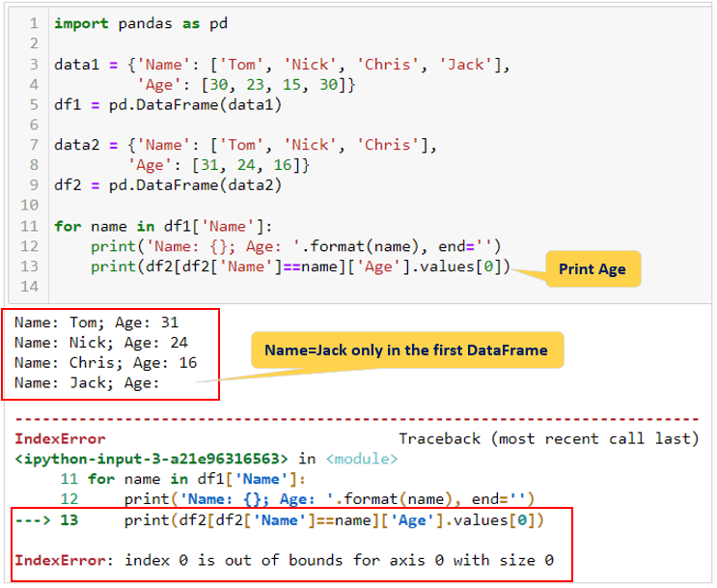The image size is (717, 588).
Task: Click the 'Print Age' yellow callout
Action: pos(592,269)
